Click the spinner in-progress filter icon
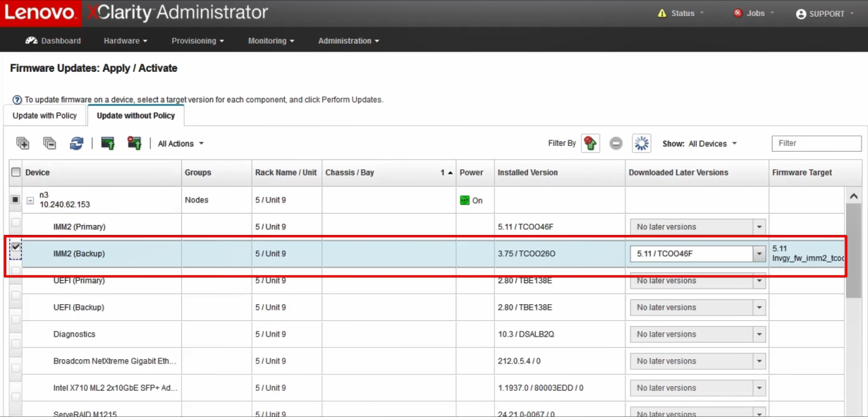 point(641,143)
